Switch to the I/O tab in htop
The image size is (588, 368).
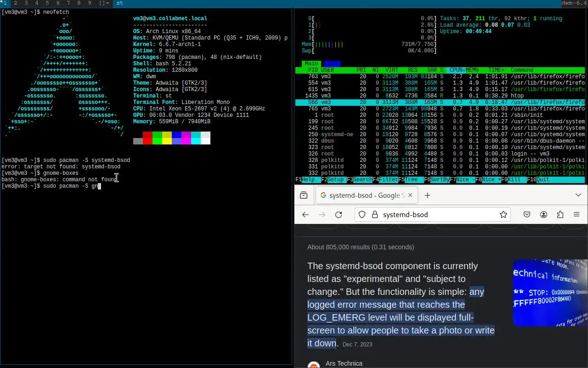coord(332,63)
